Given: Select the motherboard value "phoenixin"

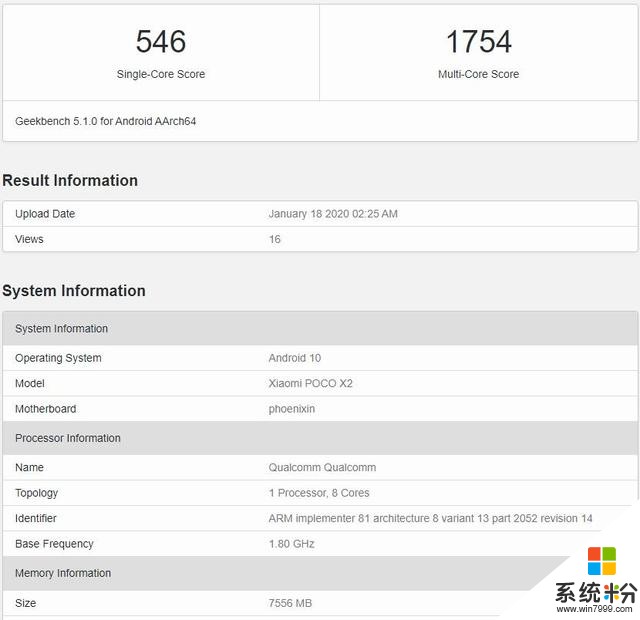Looking at the screenshot, I should point(292,409).
